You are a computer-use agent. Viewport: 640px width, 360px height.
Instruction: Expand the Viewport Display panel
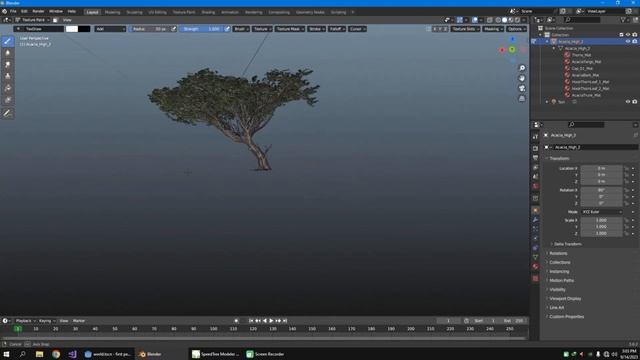tap(565, 298)
